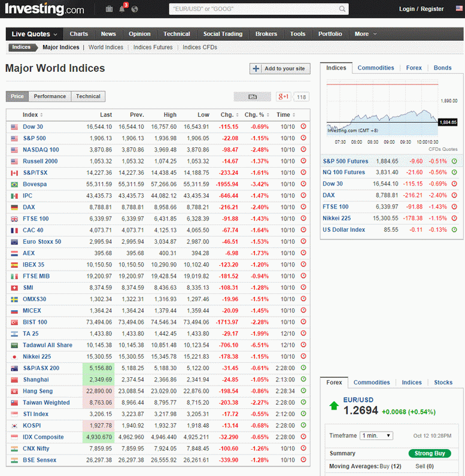Click the green up arrow beside EUR/USD
Screen dimensions: 465x476
[x=334, y=405]
